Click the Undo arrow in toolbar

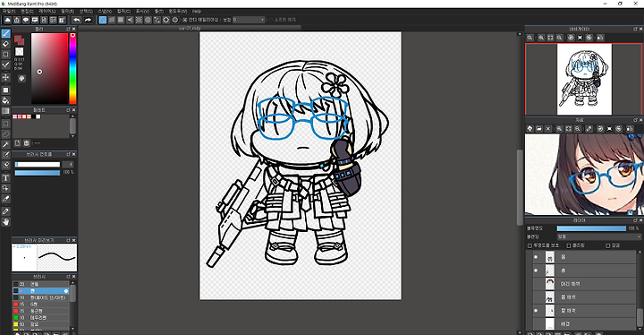[x=77, y=20]
